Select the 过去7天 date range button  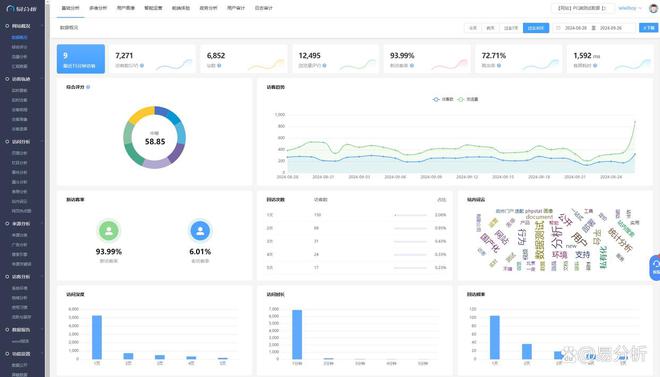pyautogui.click(x=511, y=28)
